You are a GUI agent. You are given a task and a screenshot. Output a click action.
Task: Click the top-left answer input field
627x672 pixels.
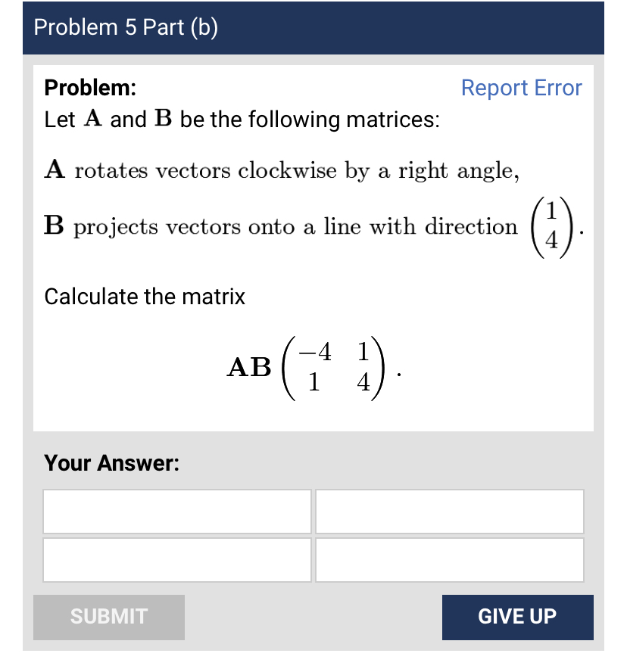tap(176, 512)
